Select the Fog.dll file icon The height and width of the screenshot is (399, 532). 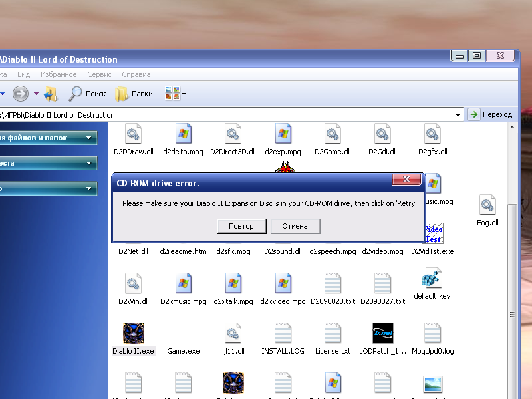[x=487, y=205]
